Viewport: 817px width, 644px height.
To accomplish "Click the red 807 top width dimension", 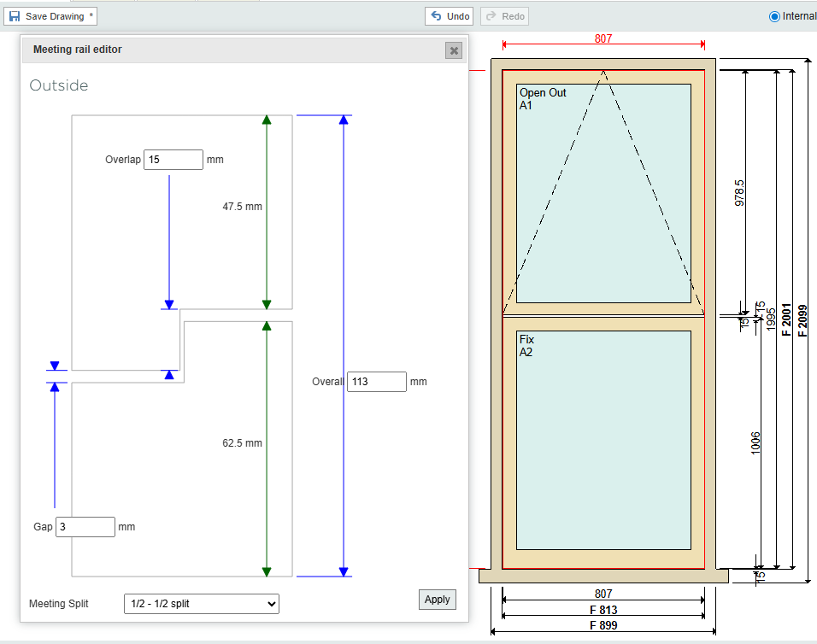I will coord(603,38).
